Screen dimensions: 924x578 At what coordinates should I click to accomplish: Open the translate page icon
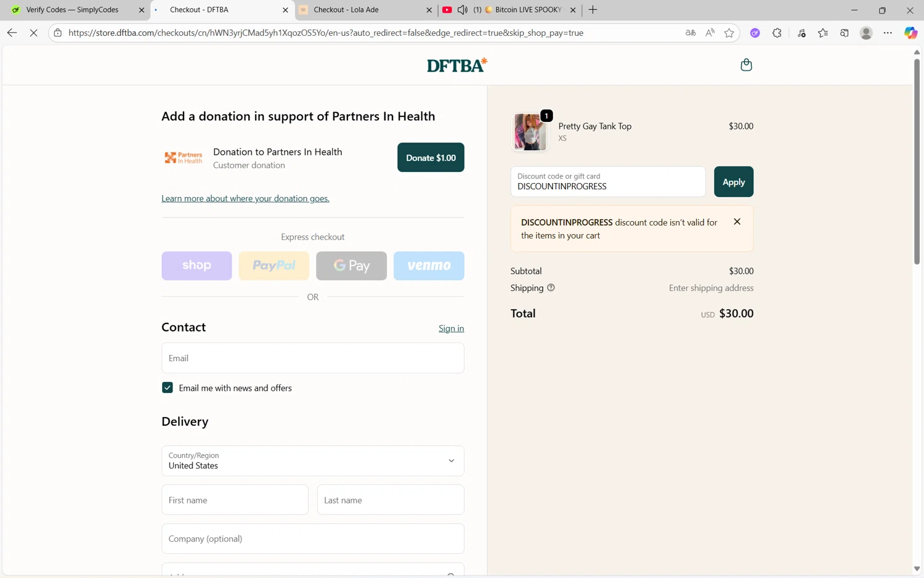coord(691,33)
